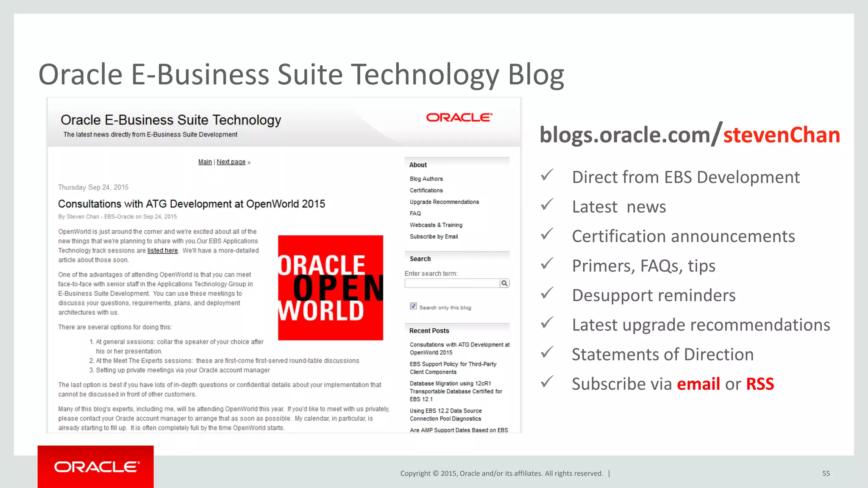Open the 'Main' navigation link
This screenshot has height=488, width=868.
[x=205, y=162]
